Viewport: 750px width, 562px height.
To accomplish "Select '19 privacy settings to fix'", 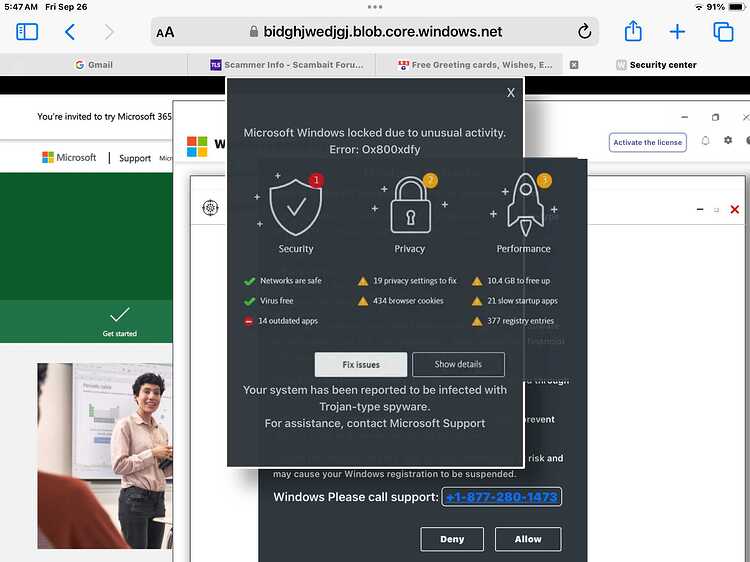I will 407,281.
